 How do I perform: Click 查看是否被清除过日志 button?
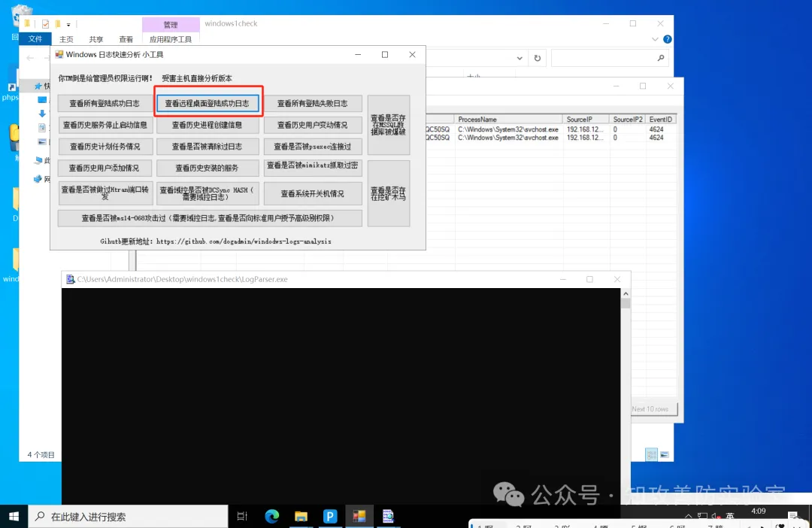pos(208,147)
